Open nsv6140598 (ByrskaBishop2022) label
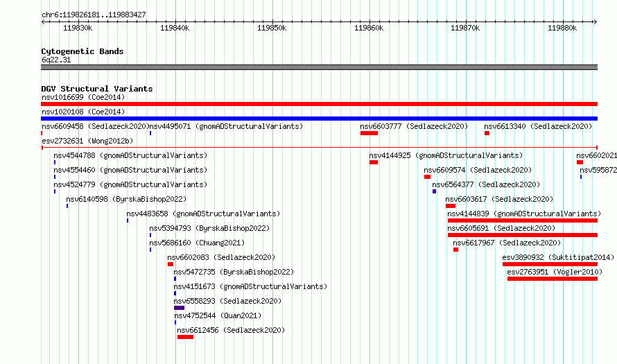Viewport: 617px width, 364px height. point(126,199)
